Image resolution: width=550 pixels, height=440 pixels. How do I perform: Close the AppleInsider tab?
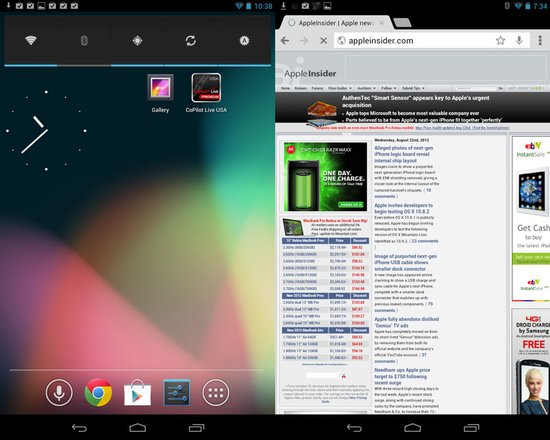[382, 23]
